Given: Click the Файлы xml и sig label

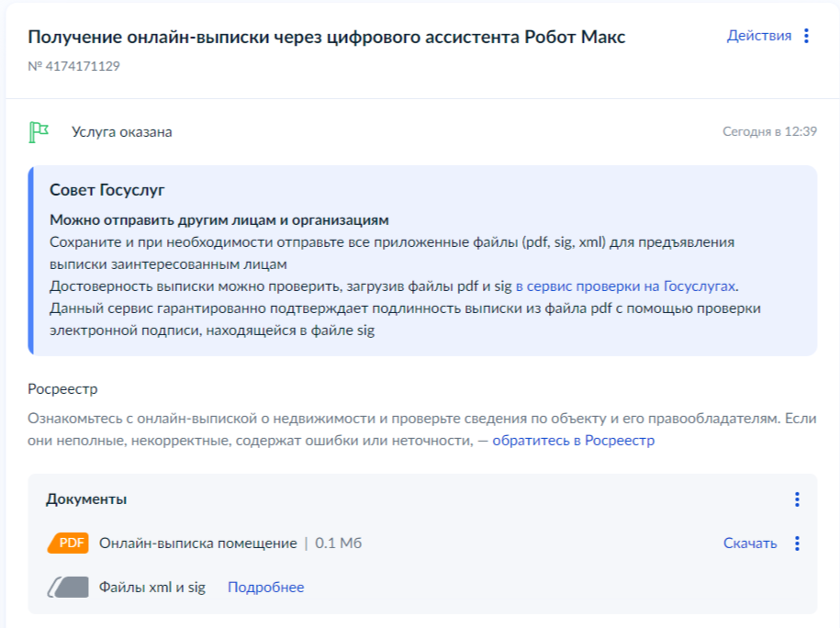Looking at the screenshot, I should [x=152, y=588].
